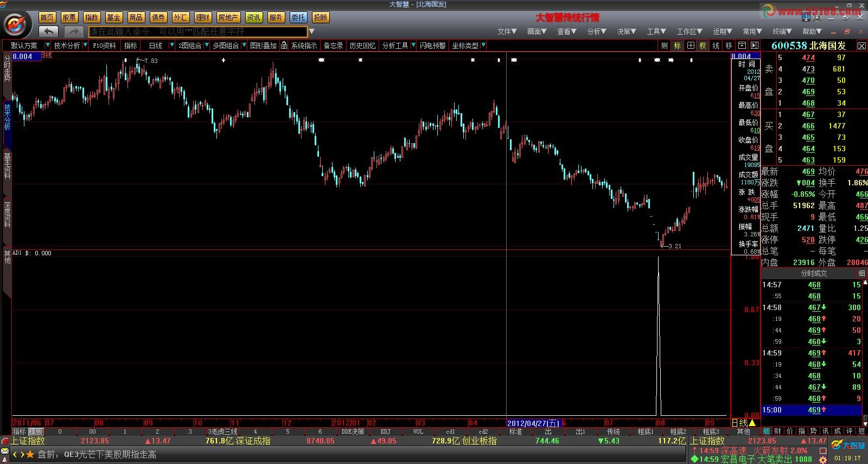Click the 系统指示 toolbar item

(304, 46)
